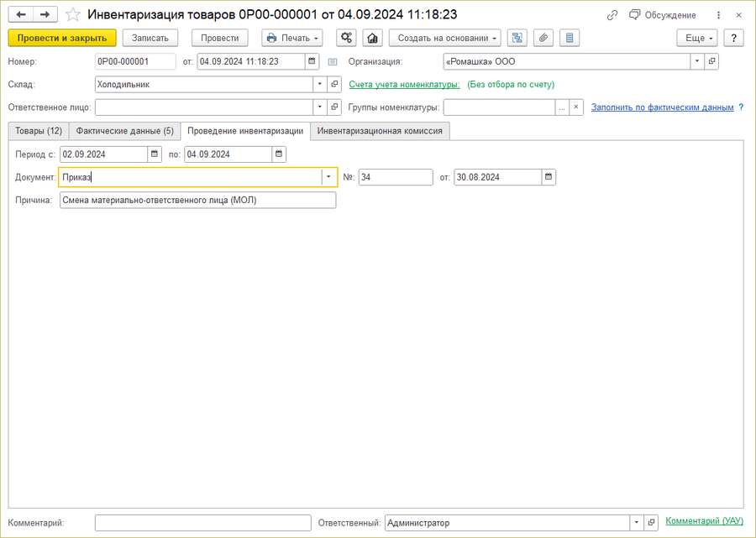
Task: Open calendar for the document date field
Action: coord(312,61)
